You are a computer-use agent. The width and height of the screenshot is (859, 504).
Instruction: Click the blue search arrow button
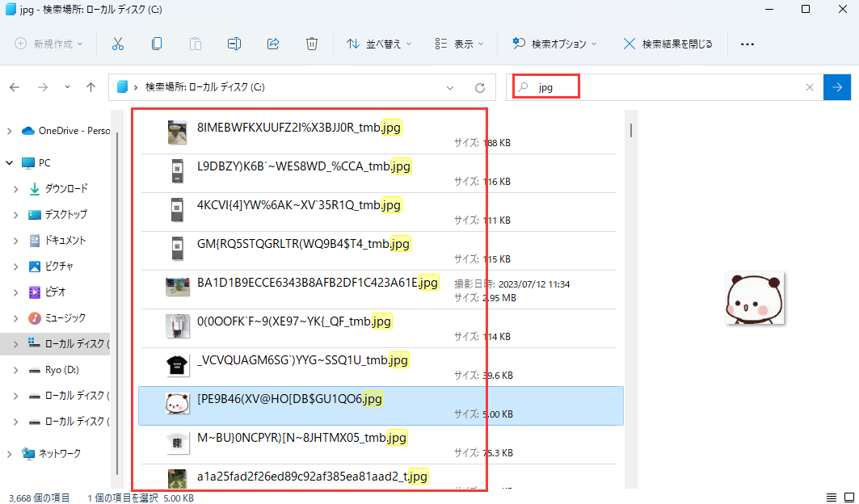click(x=837, y=87)
